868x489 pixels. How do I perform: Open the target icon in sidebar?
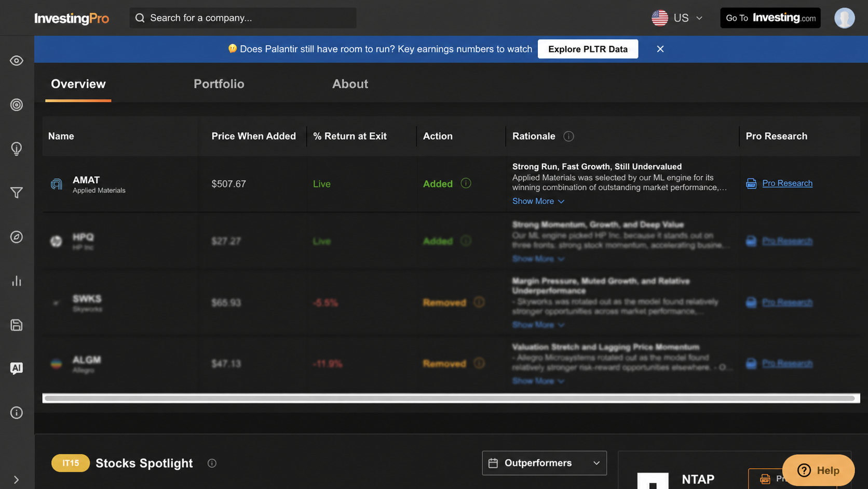tap(17, 105)
